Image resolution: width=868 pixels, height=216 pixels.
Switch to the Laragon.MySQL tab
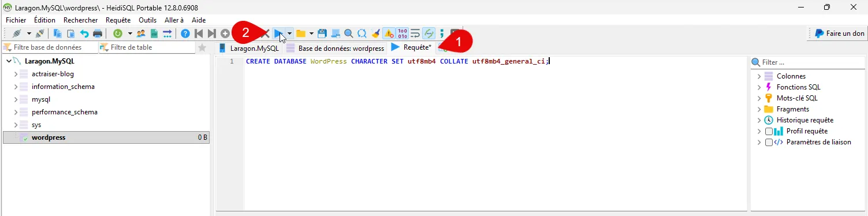tap(249, 48)
